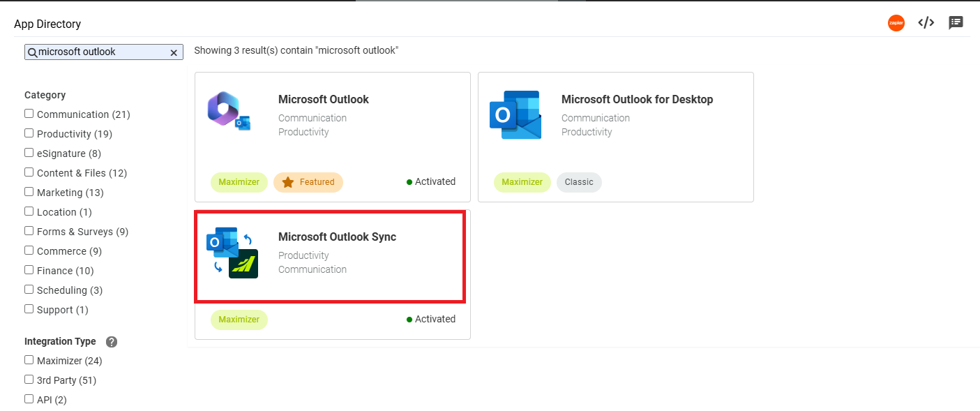
Task: Click Maximizer badge on Microsoft Outlook card
Action: coord(239,182)
